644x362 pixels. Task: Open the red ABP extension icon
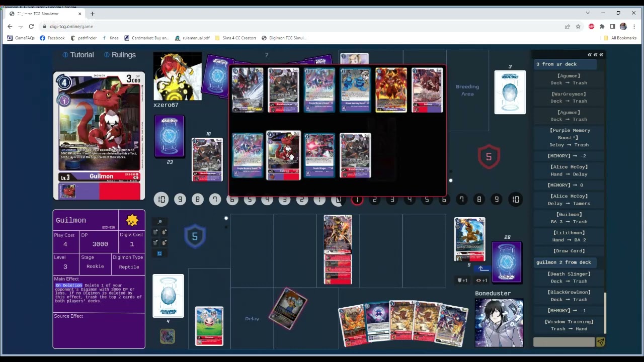(x=591, y=26)
